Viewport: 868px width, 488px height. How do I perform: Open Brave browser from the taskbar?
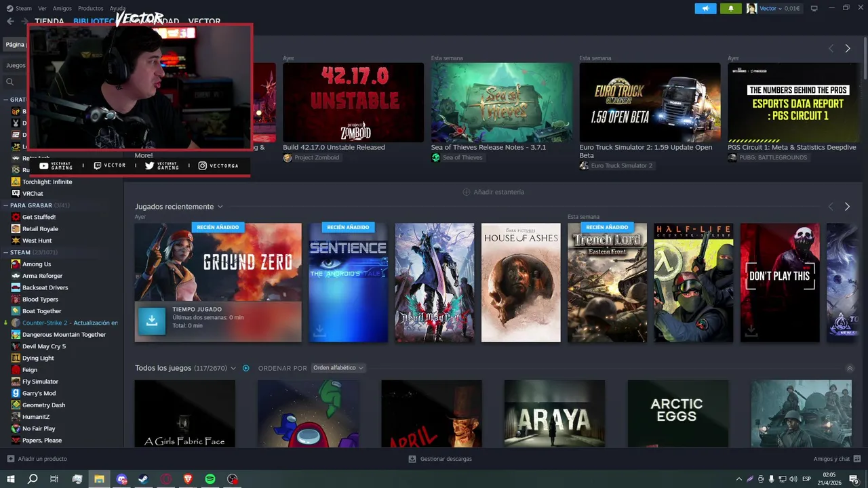(188, 479)
